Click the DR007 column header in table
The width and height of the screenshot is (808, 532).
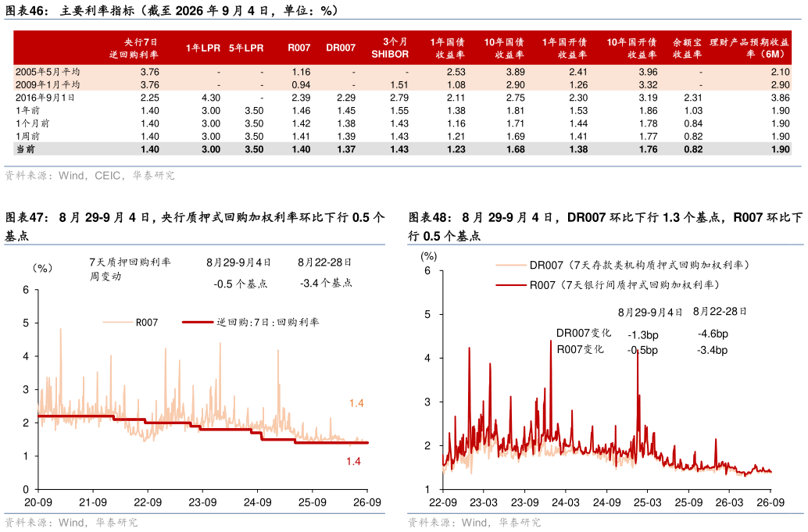pos(341,48)
